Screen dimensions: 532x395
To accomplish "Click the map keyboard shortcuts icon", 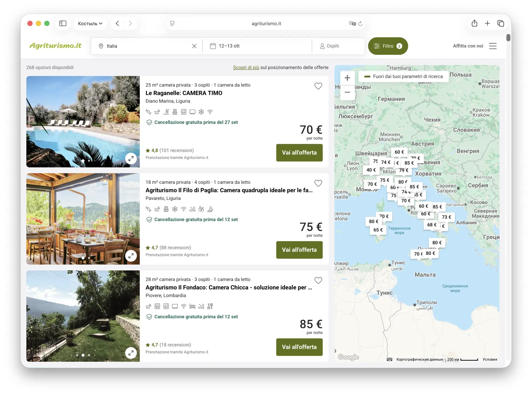I will pyautogui.click(x=389, y=359).
